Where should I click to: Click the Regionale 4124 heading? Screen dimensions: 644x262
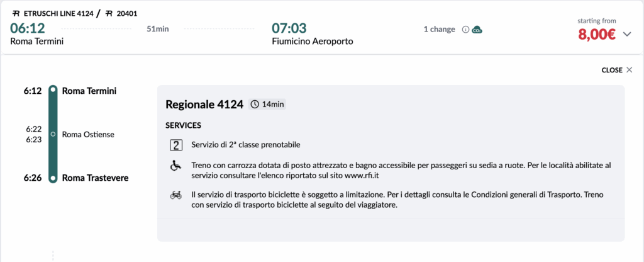[x=204, y=105]
